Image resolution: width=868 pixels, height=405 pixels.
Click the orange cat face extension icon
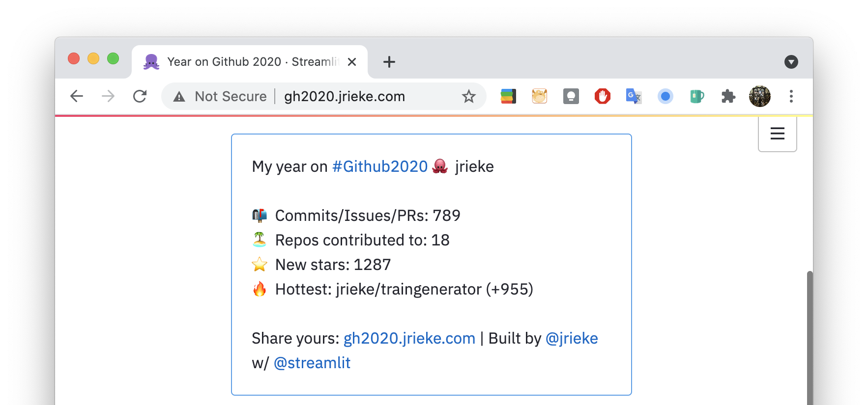click(540, 96)
